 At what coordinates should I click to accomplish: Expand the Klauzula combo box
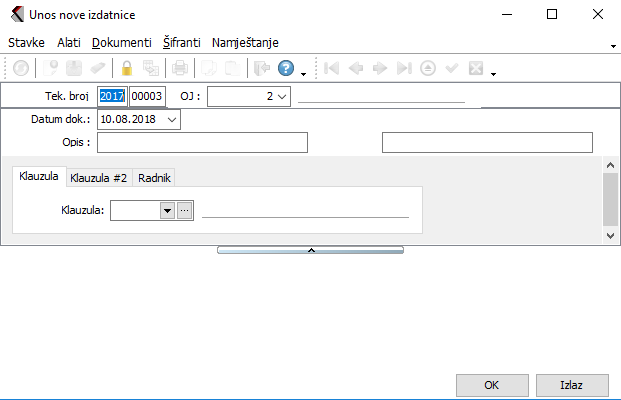pos(166,210)
